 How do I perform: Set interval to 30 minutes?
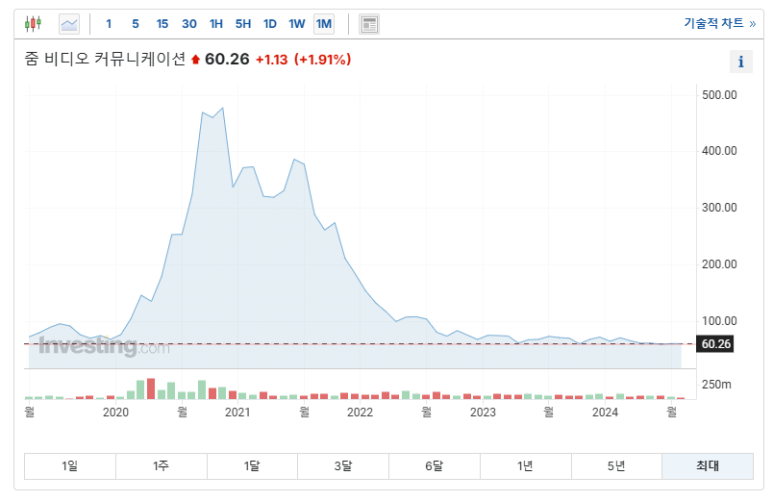189,24
